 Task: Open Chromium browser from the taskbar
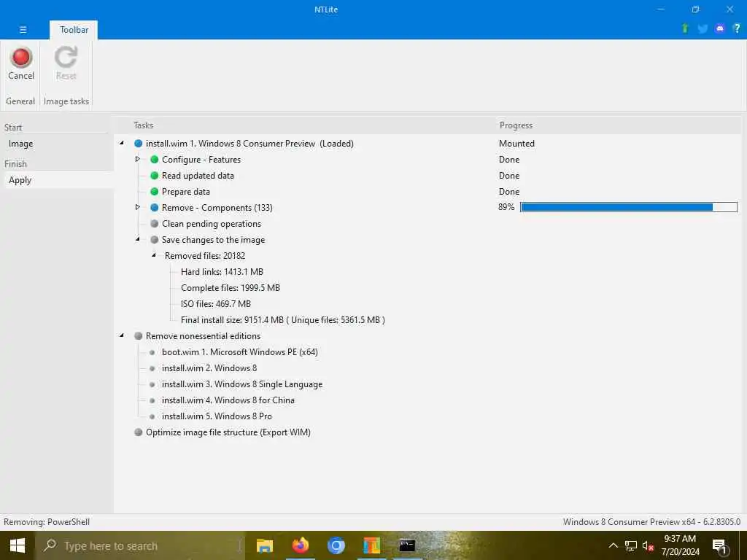coord(336,545)
